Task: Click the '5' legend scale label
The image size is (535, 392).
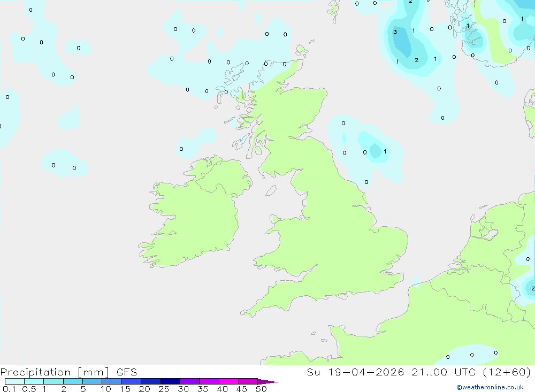Action: point(83,389)
